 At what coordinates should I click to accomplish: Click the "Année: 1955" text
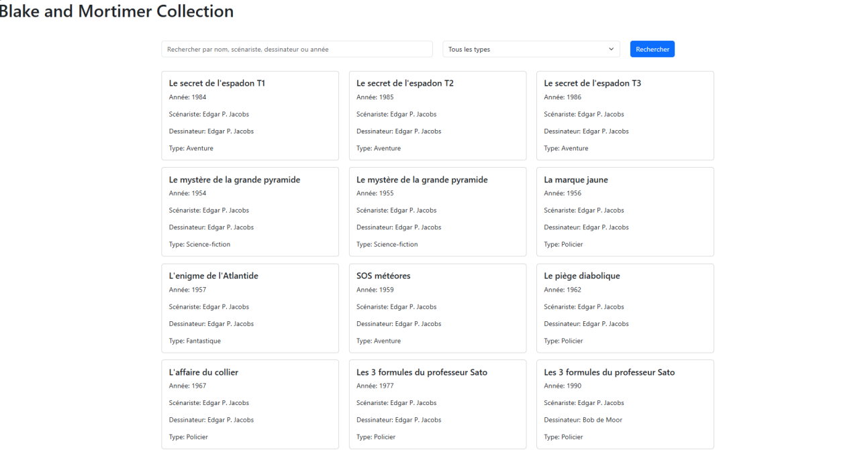coord(375,193)
